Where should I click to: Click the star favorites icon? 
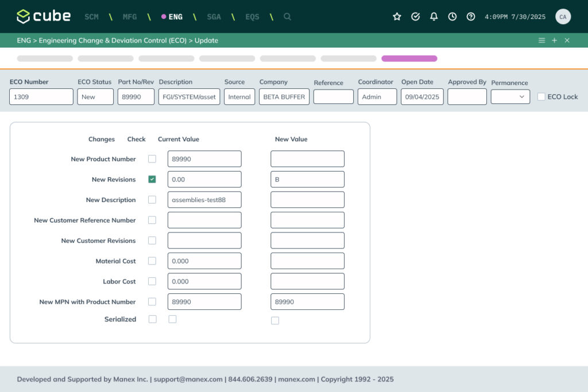(x=397, y=17)
